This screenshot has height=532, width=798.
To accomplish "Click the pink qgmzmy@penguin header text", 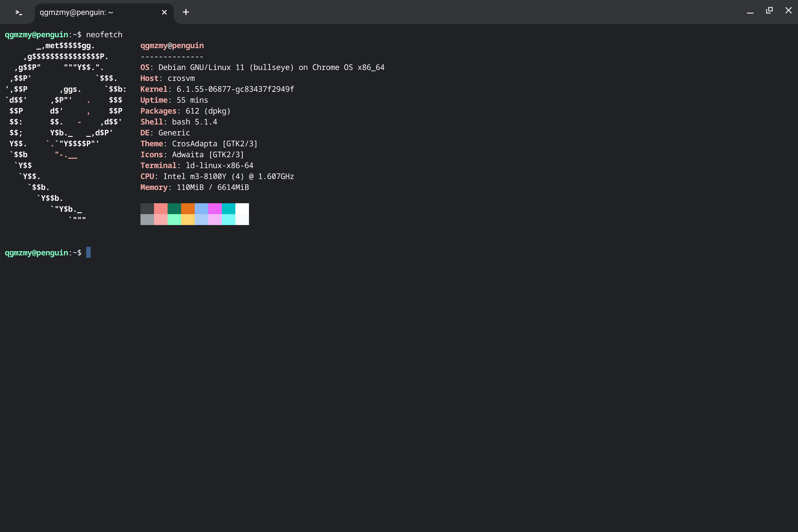I will point(172,46).
